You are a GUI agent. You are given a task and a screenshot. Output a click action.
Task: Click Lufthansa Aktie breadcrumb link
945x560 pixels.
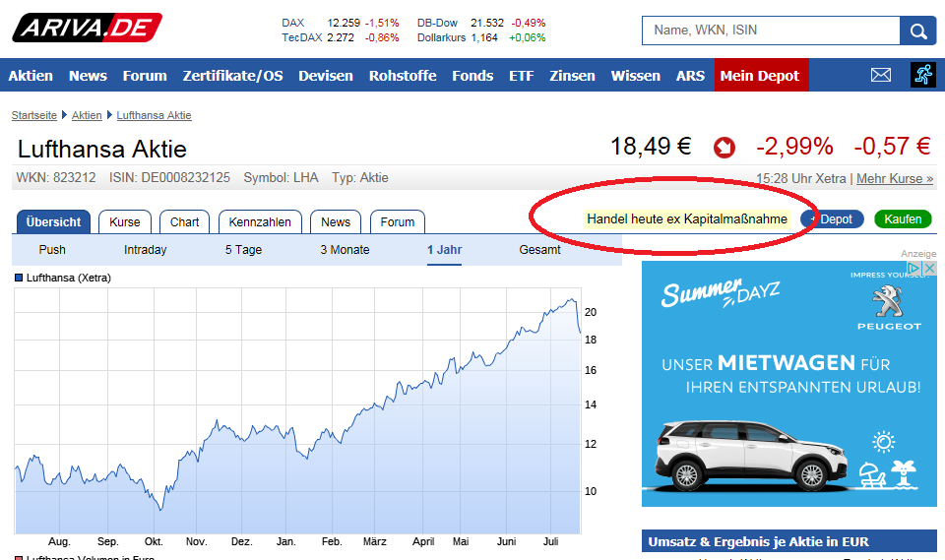154,115
